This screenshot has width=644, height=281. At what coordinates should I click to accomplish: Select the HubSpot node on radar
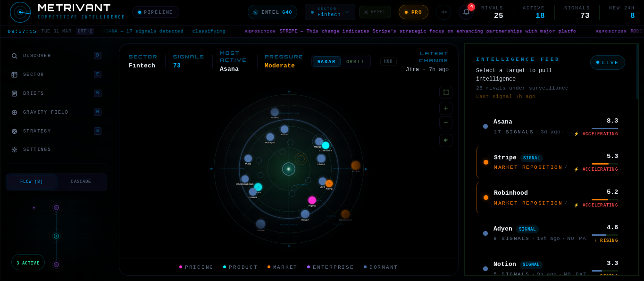click(x=270, y=137)
